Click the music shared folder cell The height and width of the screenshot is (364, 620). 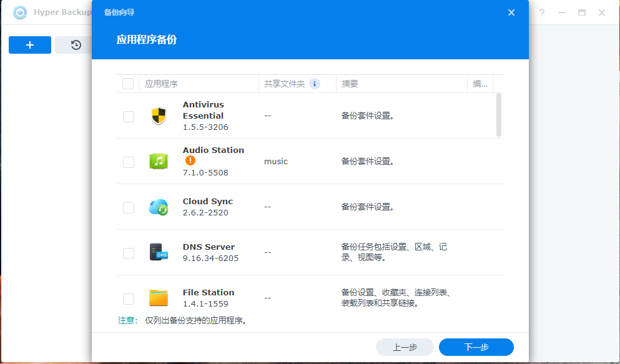[x=276, y=161]
